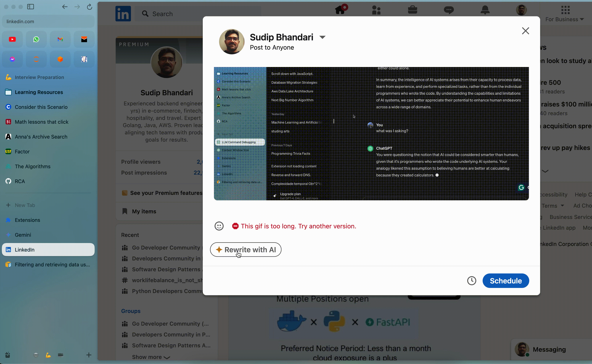Click Rewrite with AI button
Viewport: 592px width, 364px height.
point(246,250)
